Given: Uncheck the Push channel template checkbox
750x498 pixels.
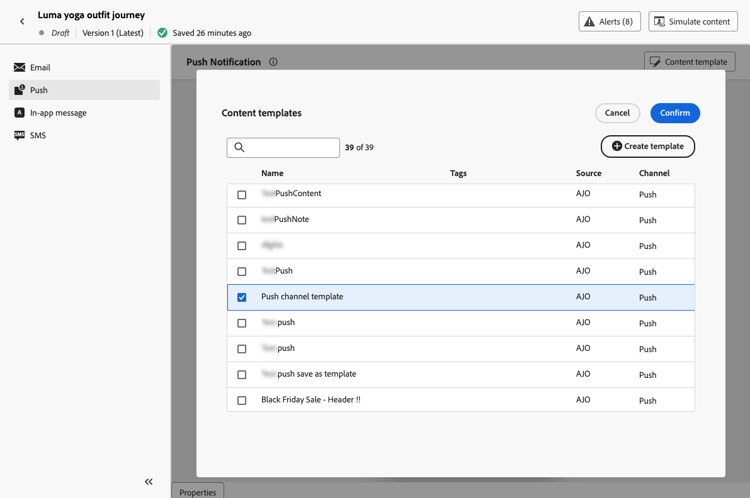Looking at the screenshot, I should (242, 297).
